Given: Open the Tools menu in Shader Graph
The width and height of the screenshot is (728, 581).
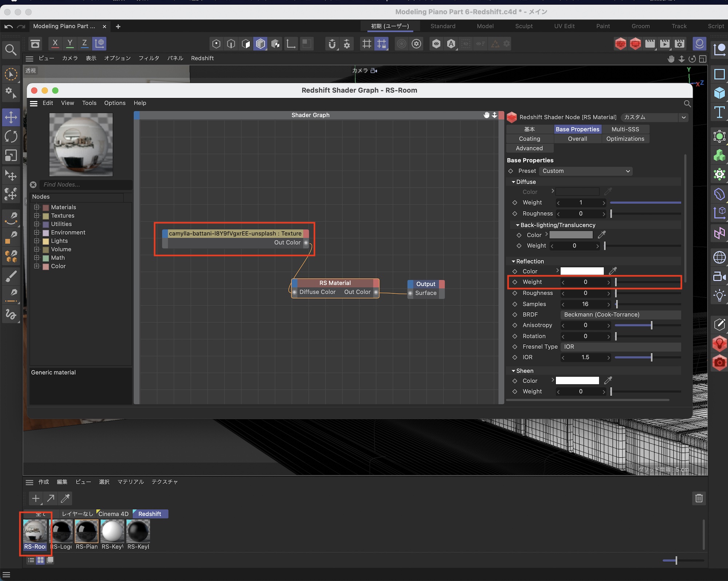Looking at the screenshot, I should tap(89, 103).
